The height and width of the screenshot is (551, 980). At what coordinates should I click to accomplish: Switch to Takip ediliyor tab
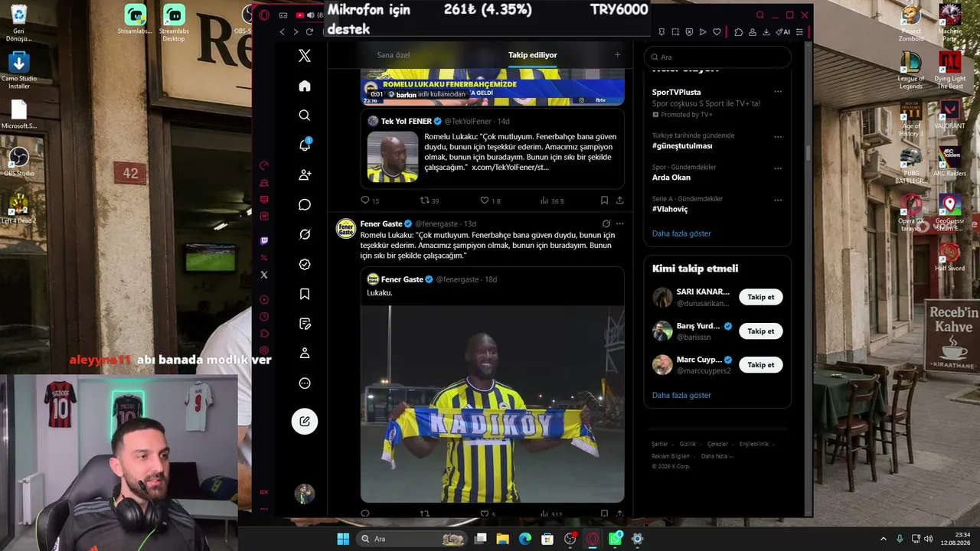point(533,55)
